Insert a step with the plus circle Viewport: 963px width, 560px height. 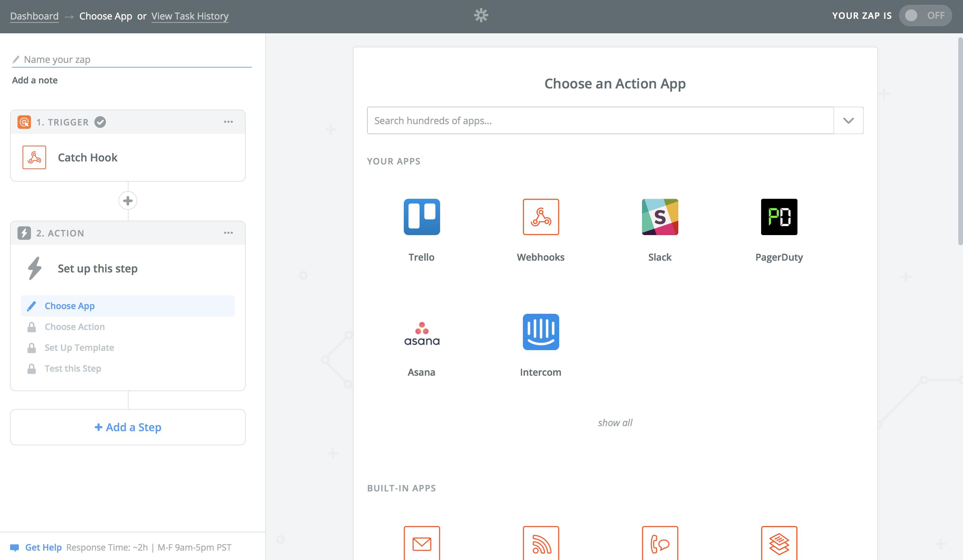click(x=128, y=200)
